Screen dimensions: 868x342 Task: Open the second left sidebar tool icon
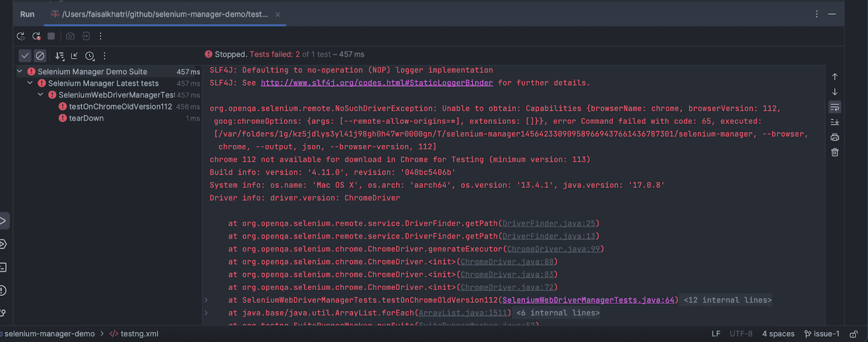click(3, 244)
